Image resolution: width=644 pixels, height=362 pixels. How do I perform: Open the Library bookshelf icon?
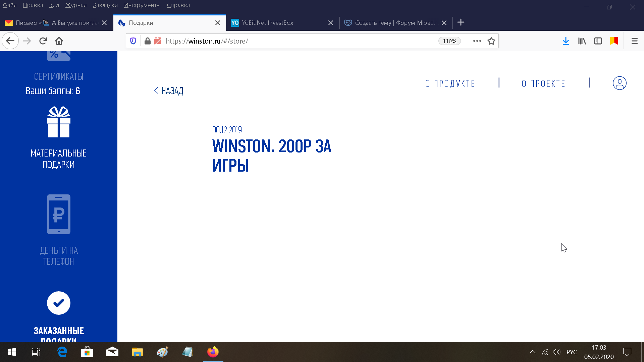click(x=582, y=41)
